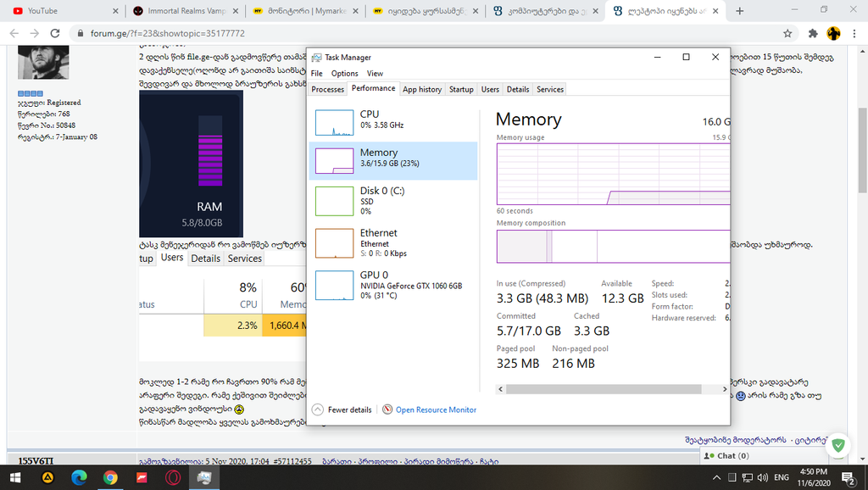Click the horizontal scrollbar right arrow

725,389
